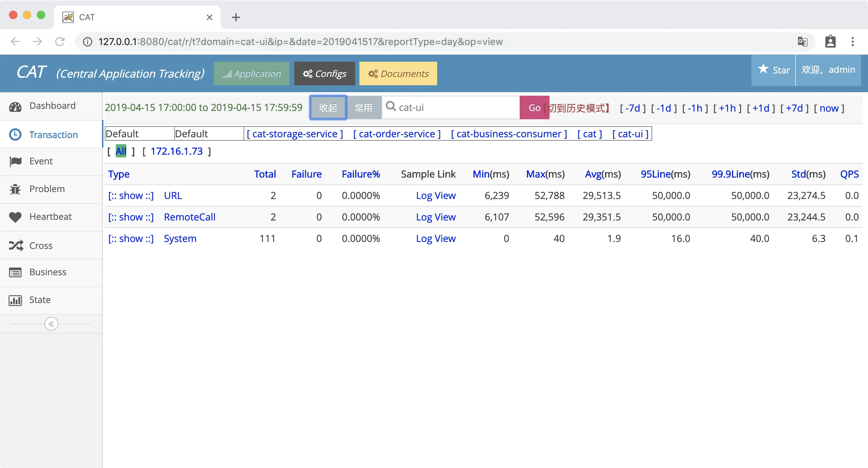Click the Business list icon
The image size is (868, 468).
[x=15, y=272]
